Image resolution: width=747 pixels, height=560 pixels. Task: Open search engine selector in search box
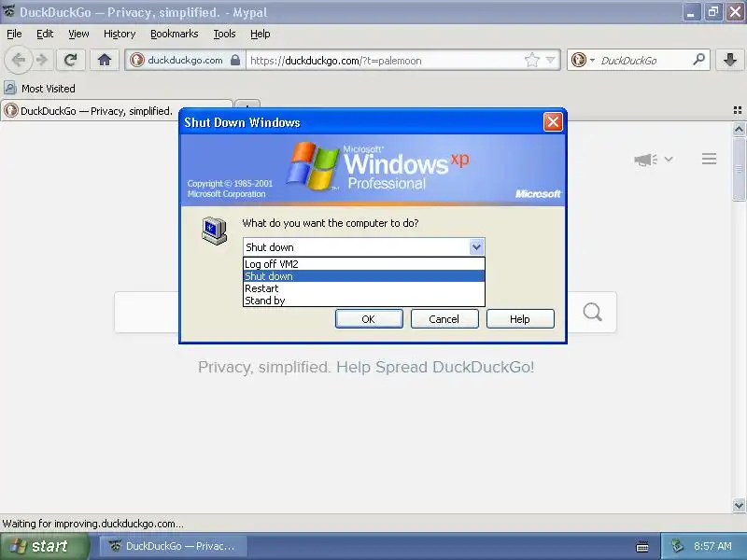[582, 60]
